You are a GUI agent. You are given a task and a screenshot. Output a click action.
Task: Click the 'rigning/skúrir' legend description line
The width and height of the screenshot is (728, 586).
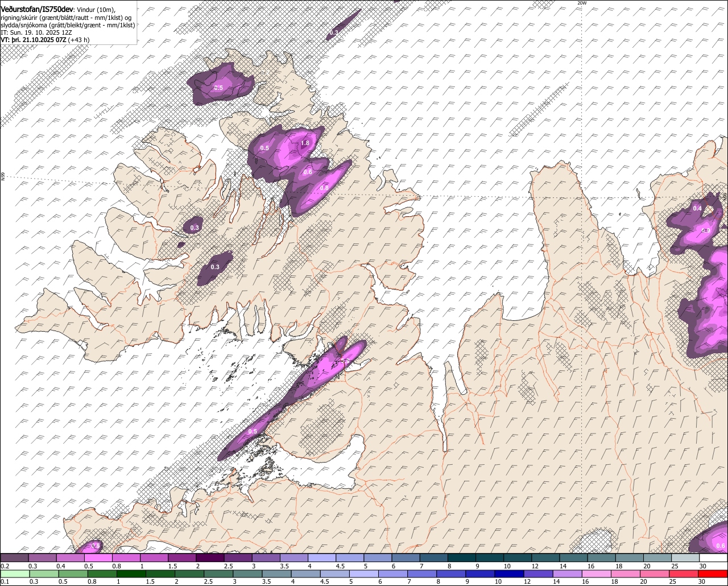point(66,18)
